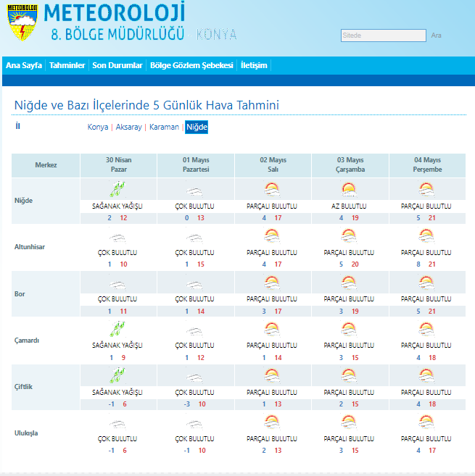Click Çiftlik 30 Nisan rain shower icon
Image resolution: width=475 pixels, height=476 pixels.
(117, 375)
